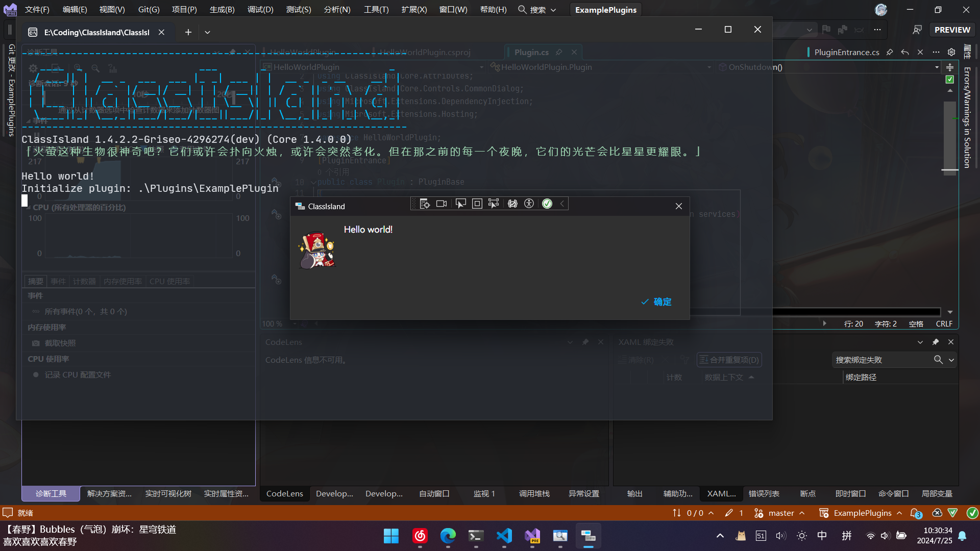Collapse debug toolbar with left chevron
This screenshot has height=551, width=980.
[x=562, y=204]
